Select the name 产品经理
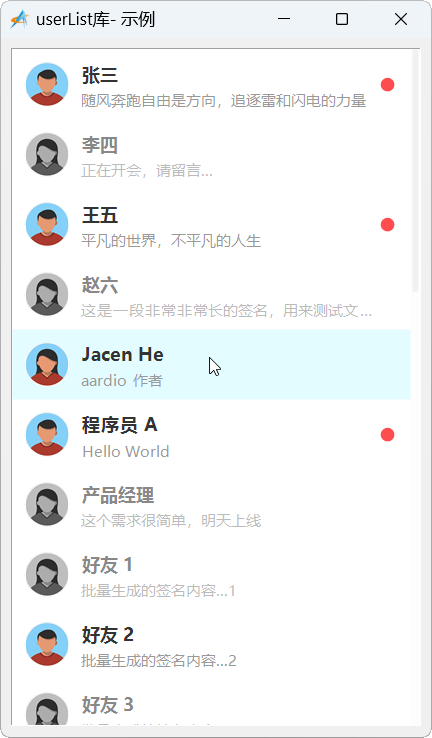432x738 pixels. [118, 495]
